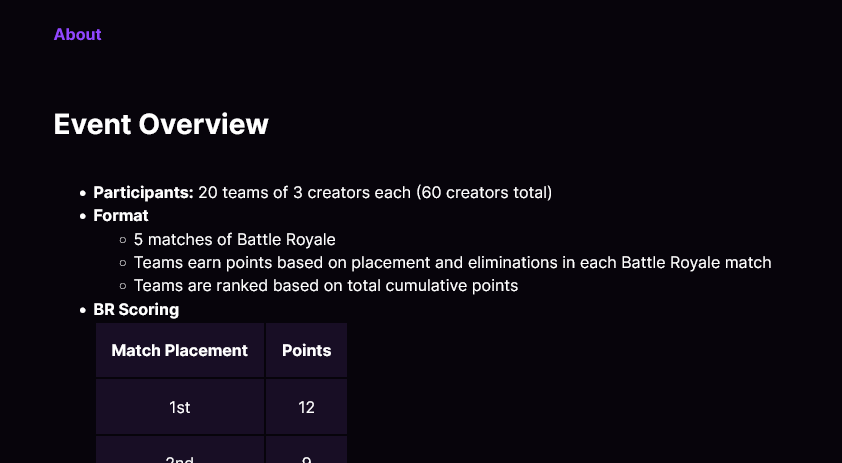Click the Match Placement column header
The height and width of the screenshot is (463, 842).
click(180, 350)
